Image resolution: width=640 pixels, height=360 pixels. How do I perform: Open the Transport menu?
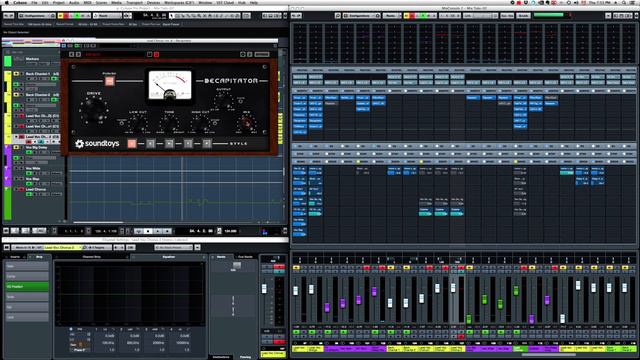[134, 2]
